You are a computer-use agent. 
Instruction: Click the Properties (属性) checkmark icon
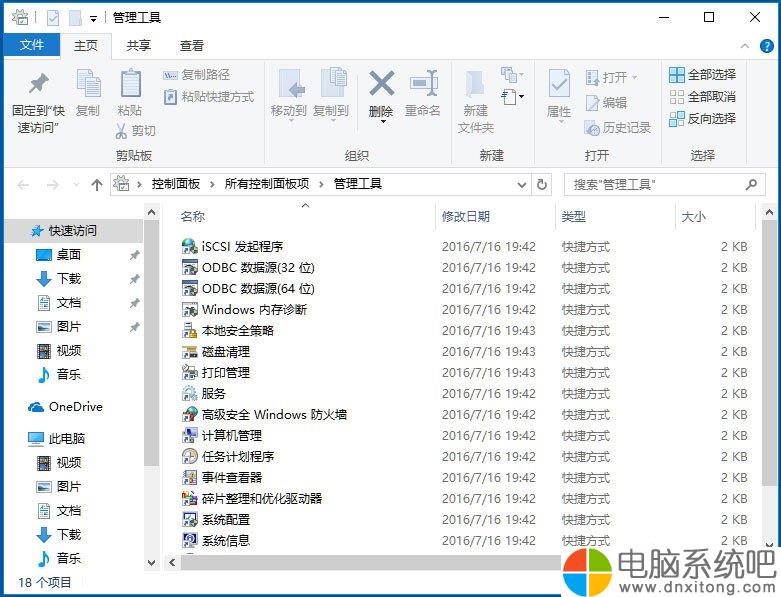pos(559,83)
